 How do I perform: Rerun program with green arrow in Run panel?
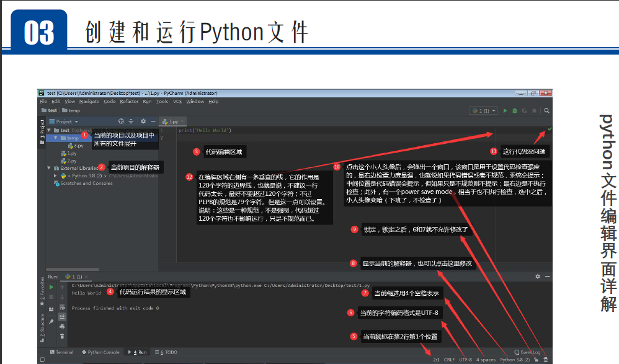coord(51,287)
